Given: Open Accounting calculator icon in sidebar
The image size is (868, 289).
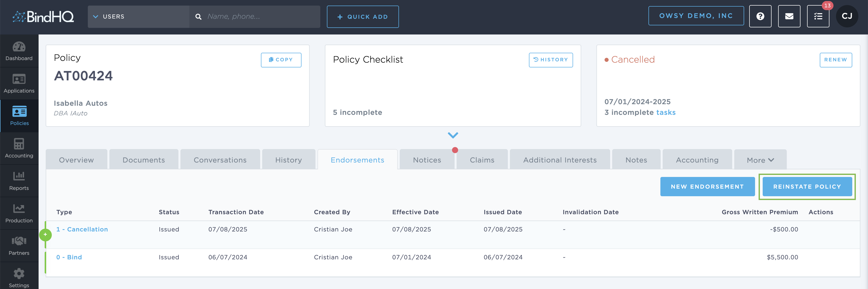Looking at the screenshot, I should [19, 148].
